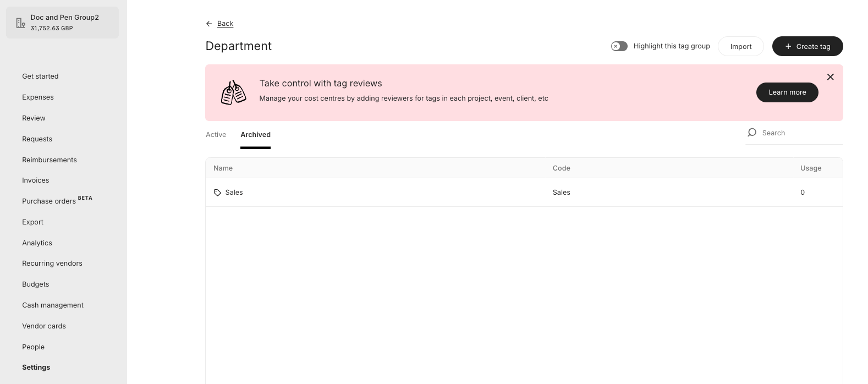Open the Review section
This screenshot has width=868, height=384.
[x=34, y=118]
